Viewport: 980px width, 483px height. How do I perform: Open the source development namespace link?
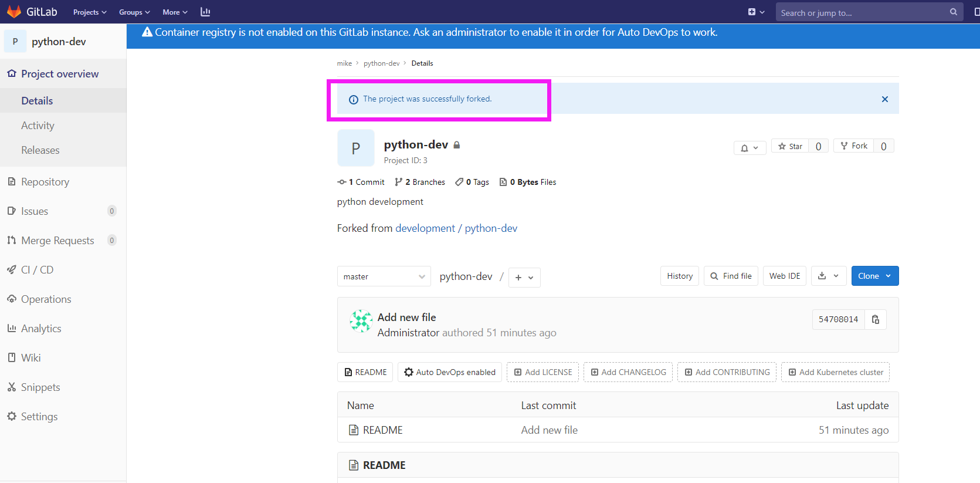click(425, 228)
